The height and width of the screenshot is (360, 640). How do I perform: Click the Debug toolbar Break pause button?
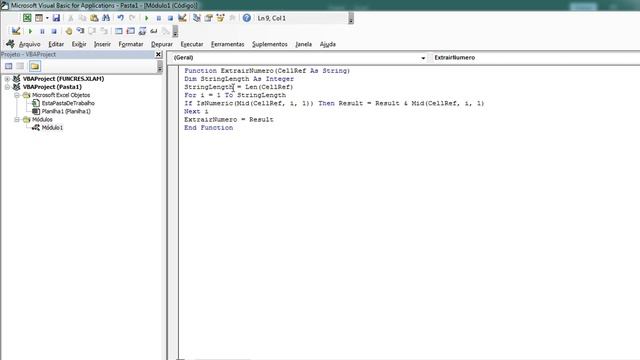tap(42, 31)
